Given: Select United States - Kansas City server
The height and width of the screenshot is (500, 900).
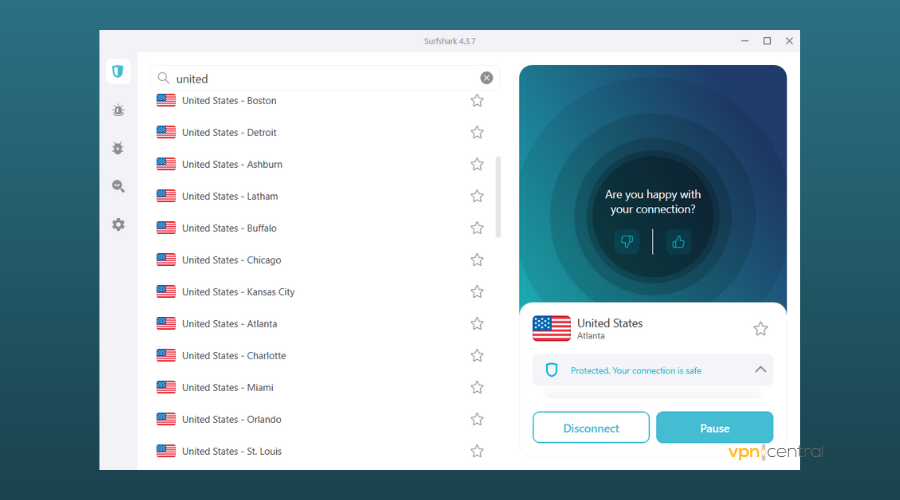Looking at the screenshot, I should pos(320,292).
